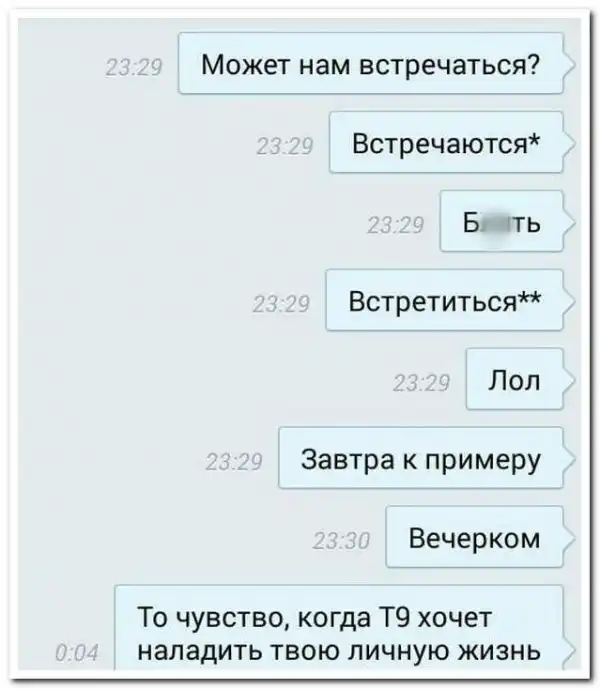This screenshot has width=600, height=689.
Task: Click the bubble tail of the 'Лол' message
Action: coord(569,380)
